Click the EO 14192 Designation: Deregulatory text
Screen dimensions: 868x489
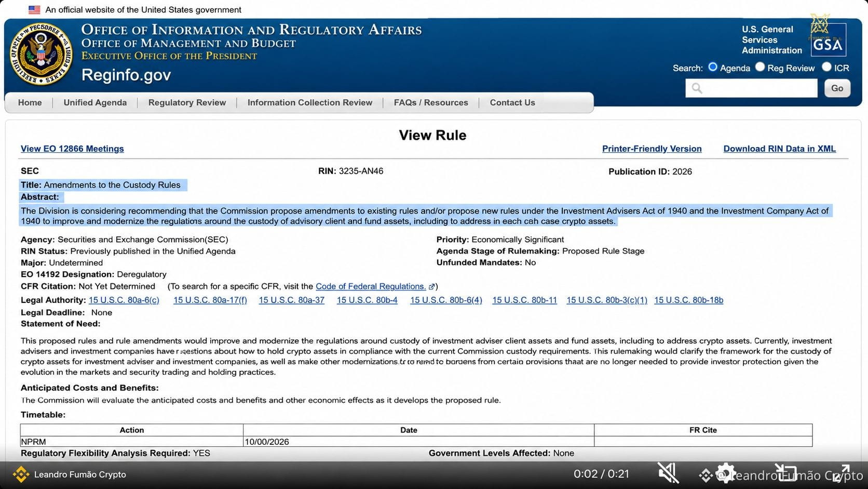[93, 274]
